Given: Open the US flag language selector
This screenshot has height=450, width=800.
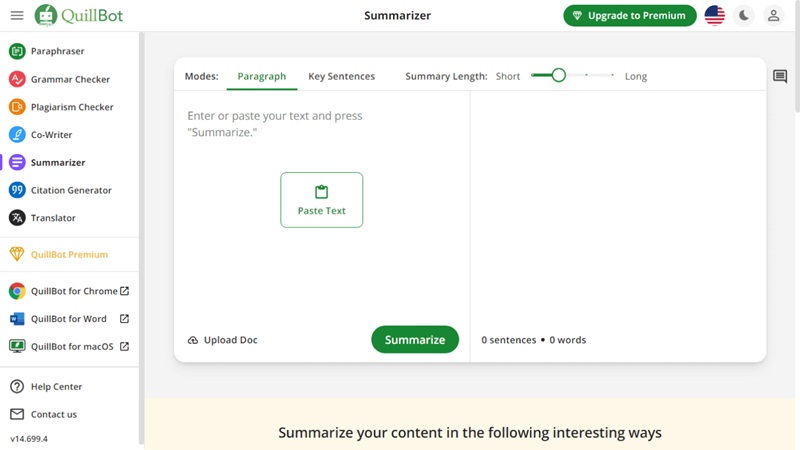Looking at the screenshot, I should pyautogui.click(x=714, y=16).
